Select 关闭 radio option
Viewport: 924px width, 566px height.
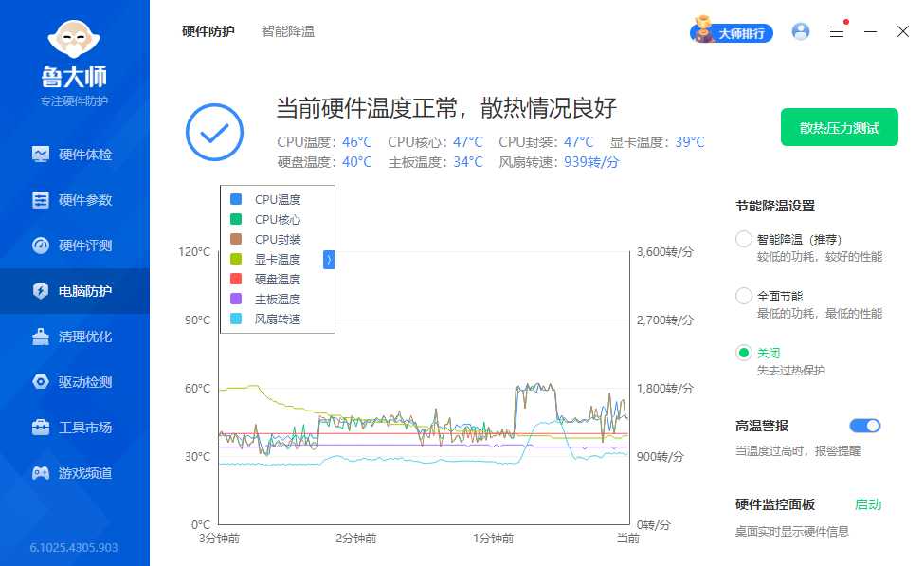pos(744,353)
